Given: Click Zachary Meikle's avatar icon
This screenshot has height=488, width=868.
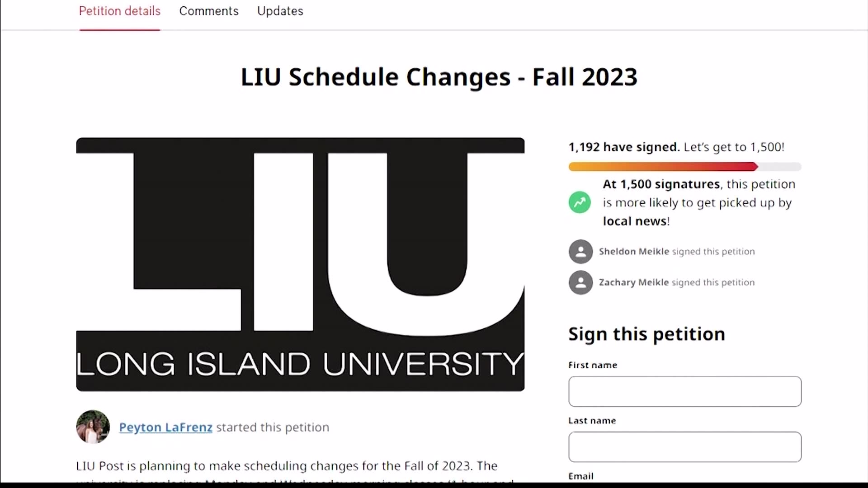Looking at the screenshot, I should coord(581,282).
